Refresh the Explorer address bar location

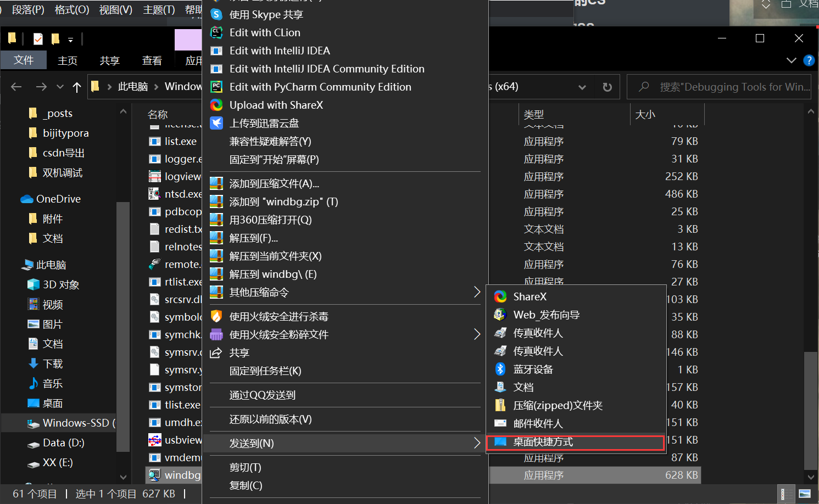(607, 87)
